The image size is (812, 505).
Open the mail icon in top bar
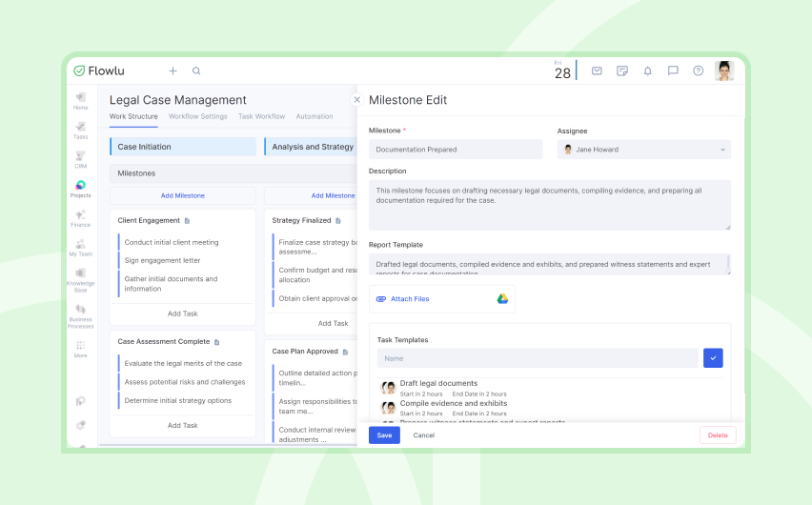(597, 71)
